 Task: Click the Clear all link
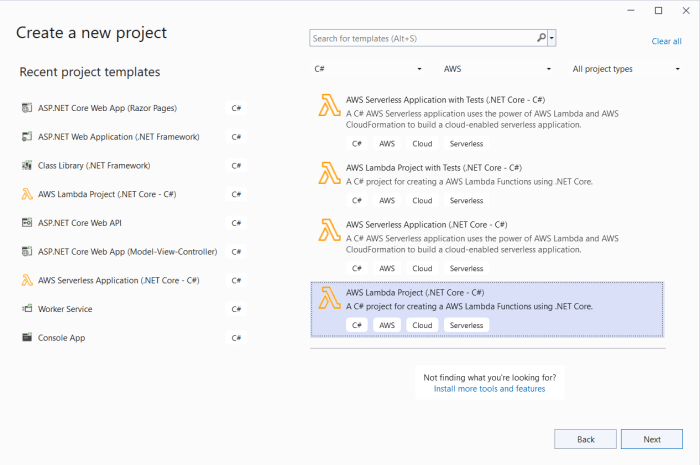tap(667, 41)
